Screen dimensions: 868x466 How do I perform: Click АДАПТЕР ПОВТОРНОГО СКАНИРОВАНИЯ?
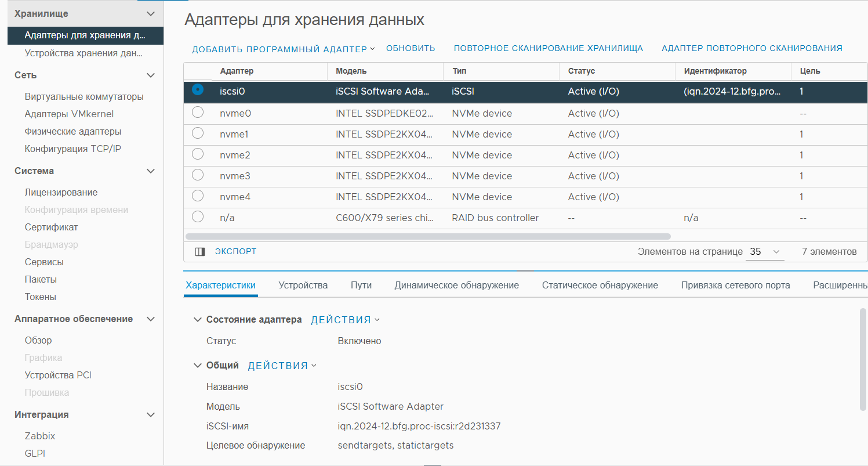point(752,48)
